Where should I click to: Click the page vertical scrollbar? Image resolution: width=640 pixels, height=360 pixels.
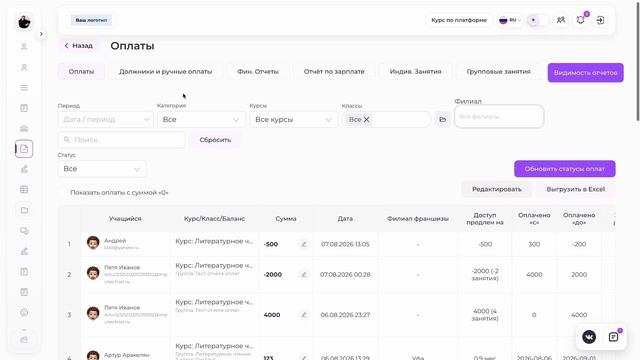pos(637,61)
